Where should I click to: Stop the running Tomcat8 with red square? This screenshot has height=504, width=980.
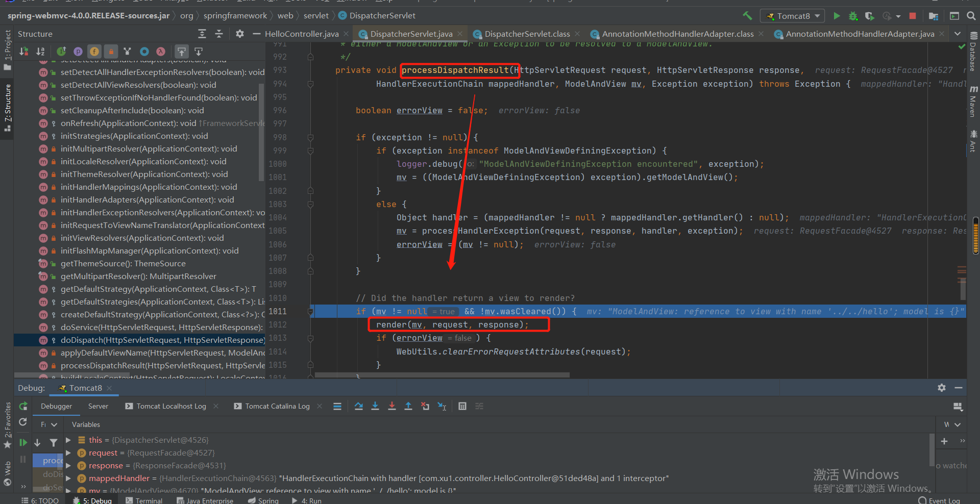coord(913,16)
